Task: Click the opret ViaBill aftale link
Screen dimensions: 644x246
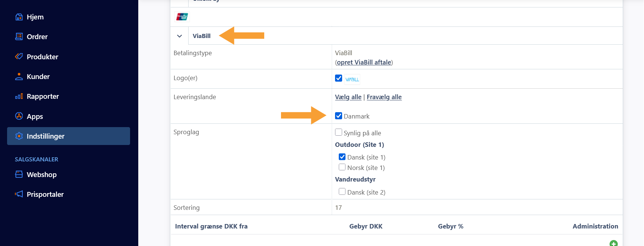Action: click(364, 62)
